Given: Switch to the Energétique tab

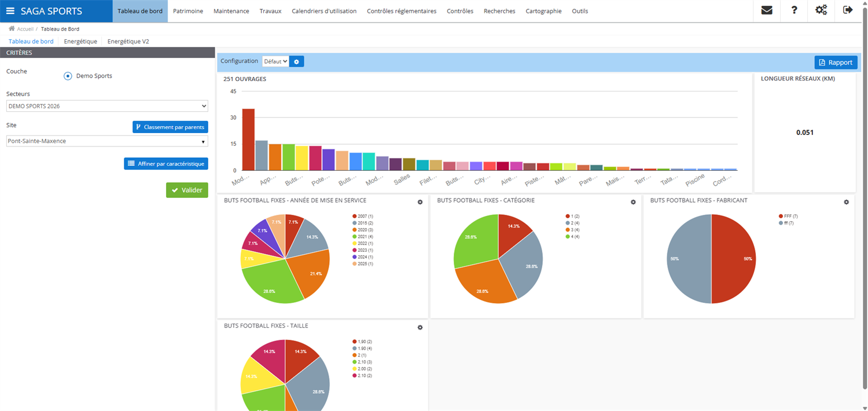Looking at the screenshot, I should (x=80, y=41).
